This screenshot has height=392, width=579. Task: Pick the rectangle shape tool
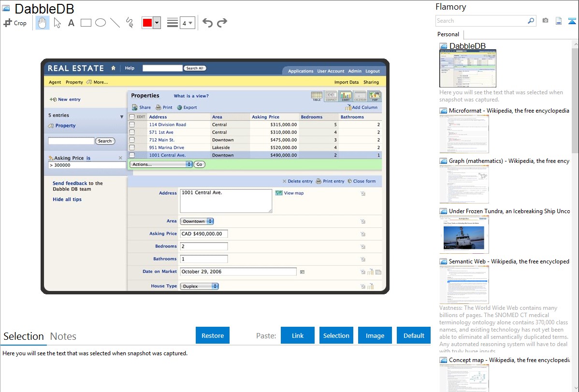coord(86,23)
